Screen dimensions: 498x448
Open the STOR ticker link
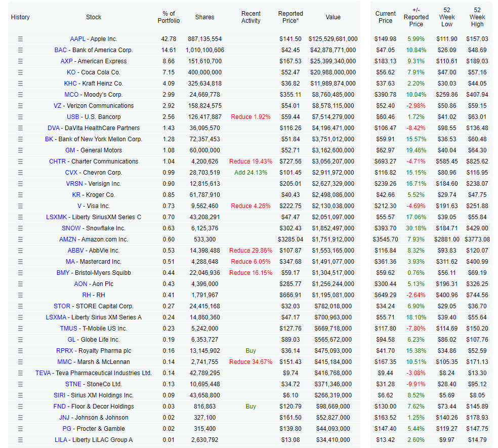pyautogui.click(x=62, y=306)
